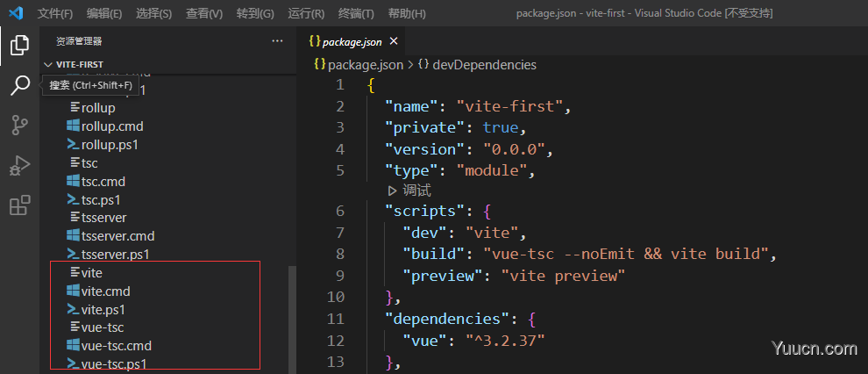The image size is (868, 374).
Task: Click the PowerShell icon beside vite.ps1
Action: pyautogui.click(x=73, y=309)
